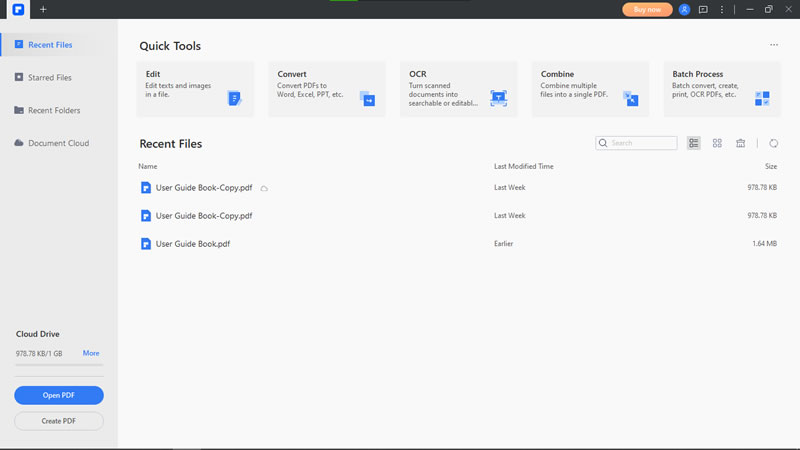
Task: Clear recent files with trash icon
Action: (x=741, y=143)
